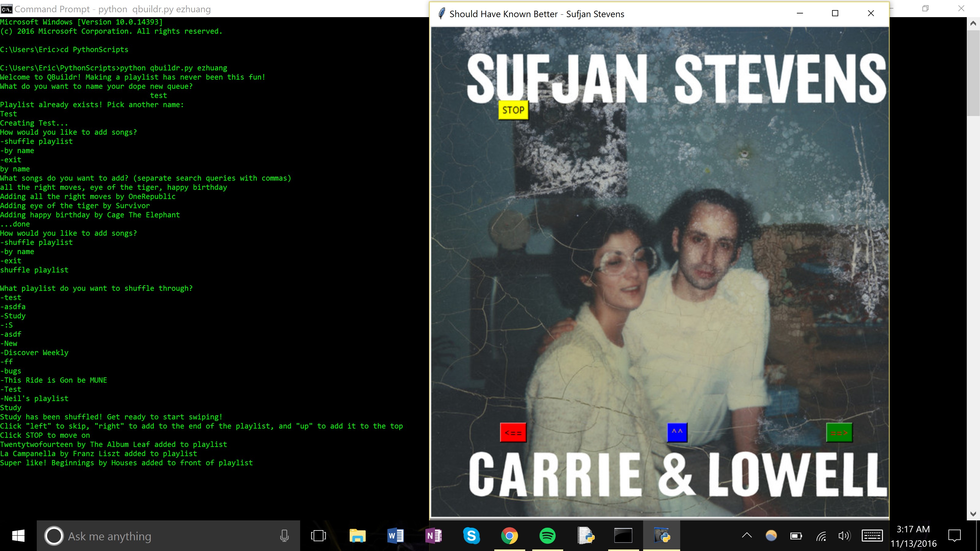The width and height of the screenshot is (980, 551).
Task: Open the volume control in tray
Action: pyautogui.click(x=844, y=536)
